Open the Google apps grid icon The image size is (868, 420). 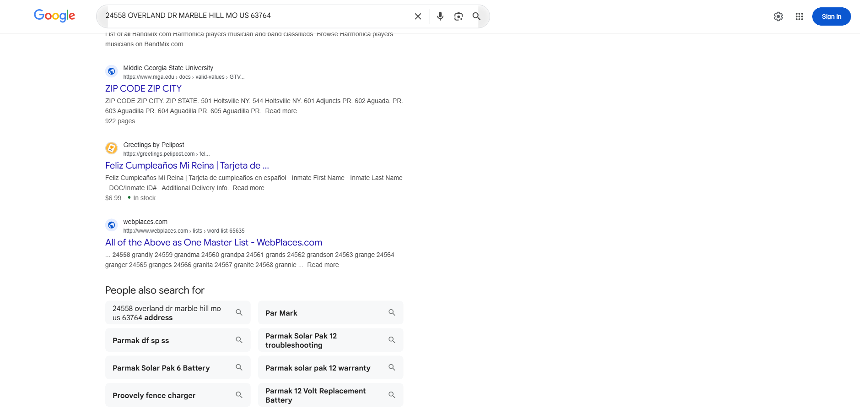click(799, 16)
